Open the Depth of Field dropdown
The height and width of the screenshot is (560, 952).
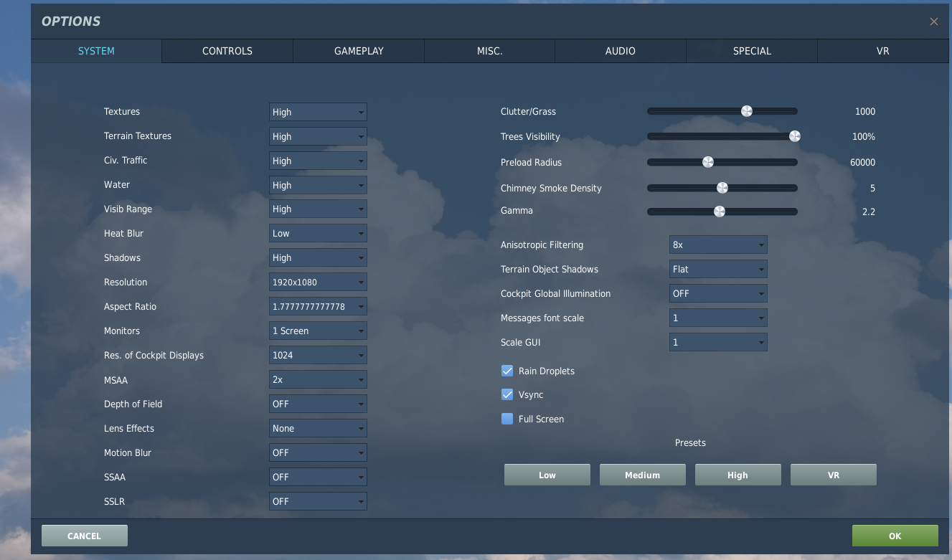click(318, 404)
